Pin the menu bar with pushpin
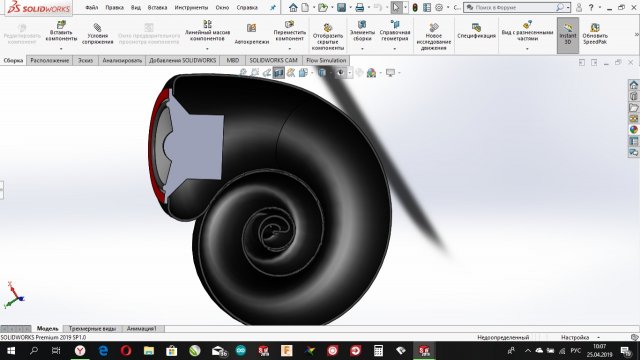Image resolution: width=640 pixels, height=360 pixels. [x=273, y=7]
